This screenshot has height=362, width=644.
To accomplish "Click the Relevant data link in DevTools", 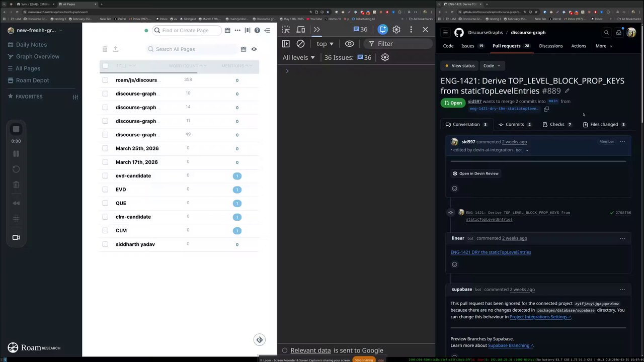I will (310, 350).
